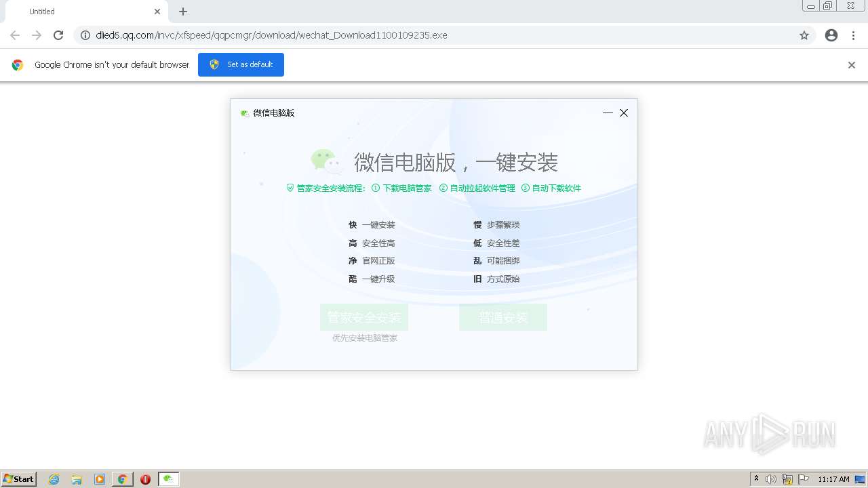Click the 可能捆绑 line
Image resolution: width=868 pixels, height=488 pixels.
496,261
